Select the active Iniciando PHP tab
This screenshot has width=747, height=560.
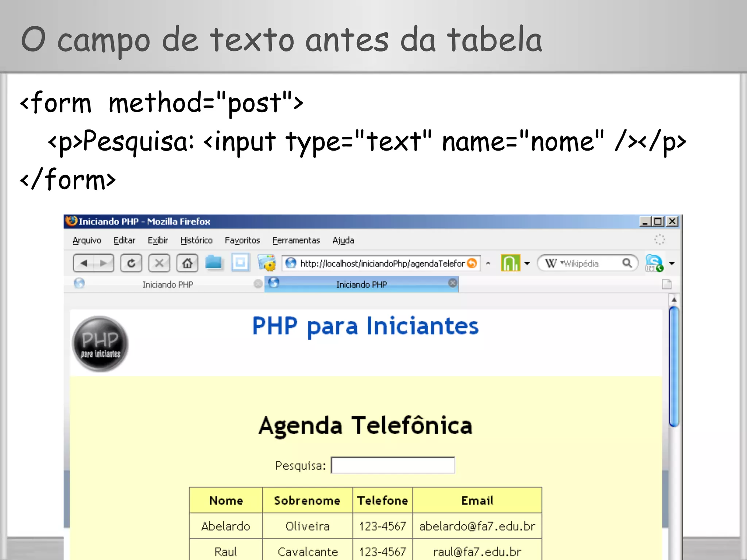pyautogui.click(x=361, y=284)
